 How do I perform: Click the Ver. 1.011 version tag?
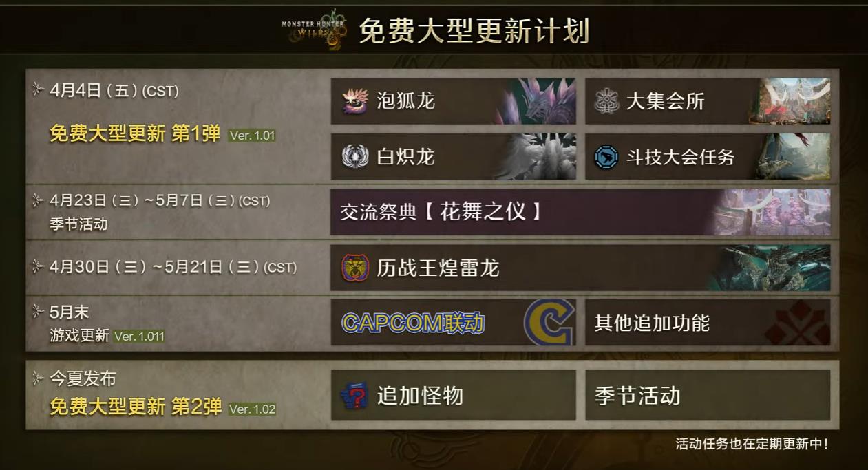point(139,337)
